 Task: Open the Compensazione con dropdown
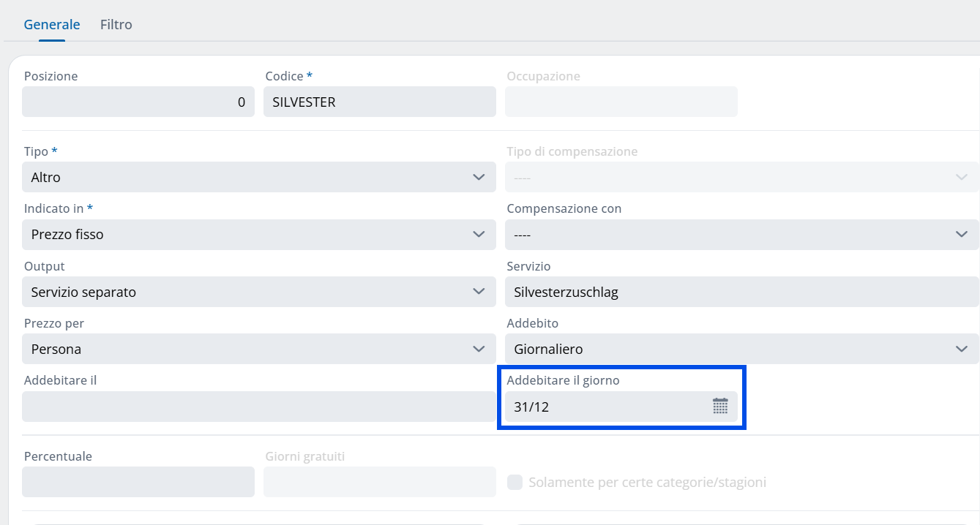point(741,235)
